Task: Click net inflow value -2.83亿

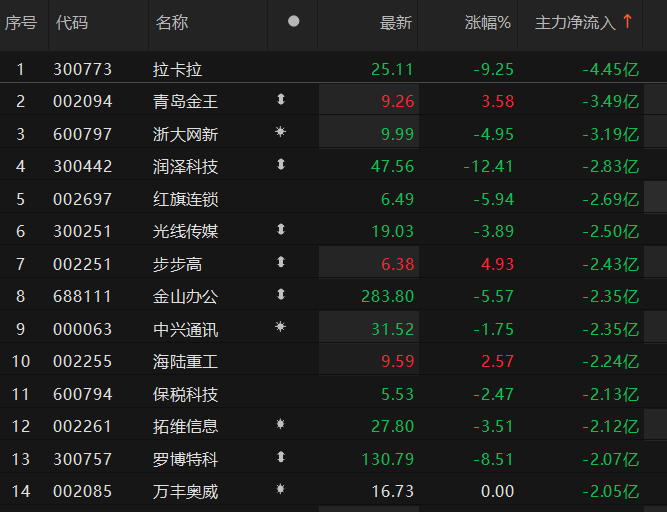Action: 611,167
